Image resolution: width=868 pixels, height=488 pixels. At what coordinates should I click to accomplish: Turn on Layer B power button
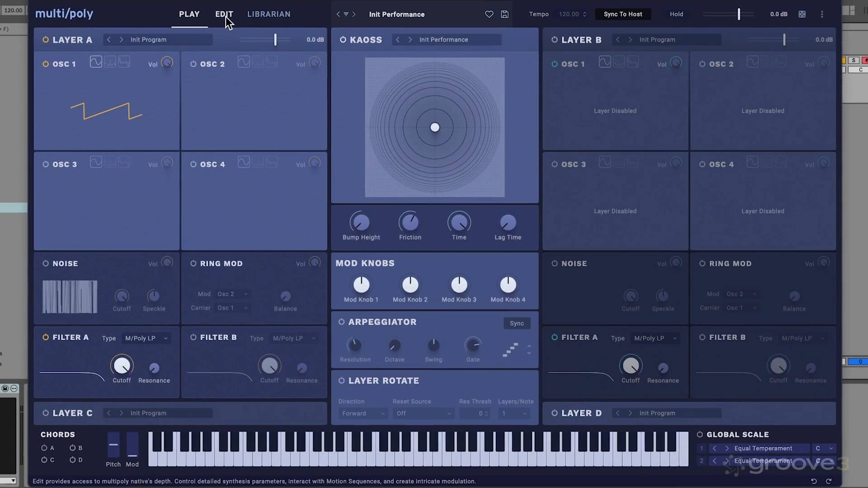click(x=554, y=40)
